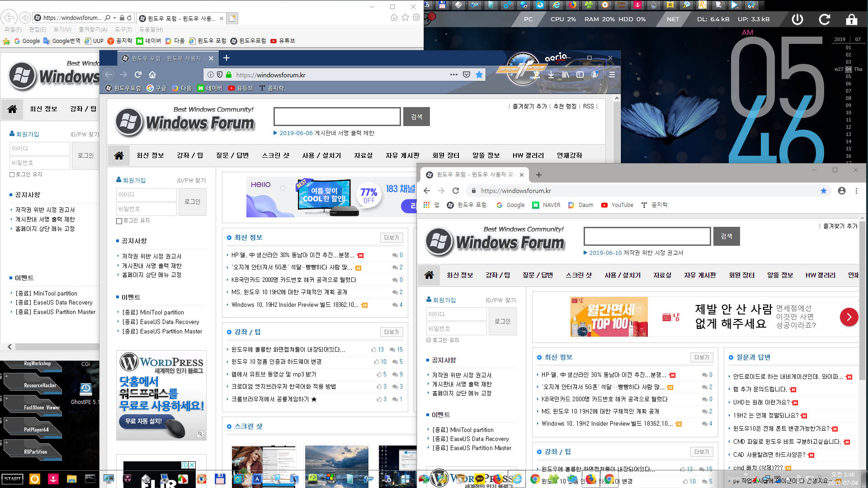Open the GhostPE 5.1 desktop icon

pos(85,393)
